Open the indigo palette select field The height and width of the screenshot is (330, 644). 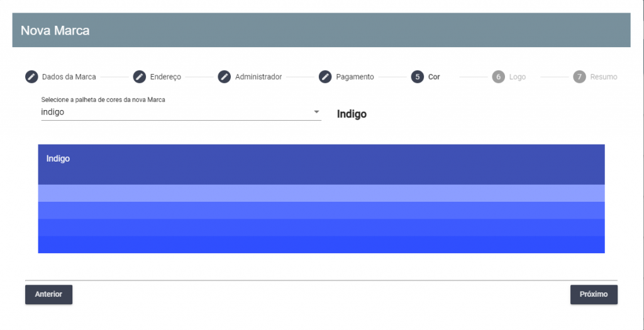[x=181, y=112]
